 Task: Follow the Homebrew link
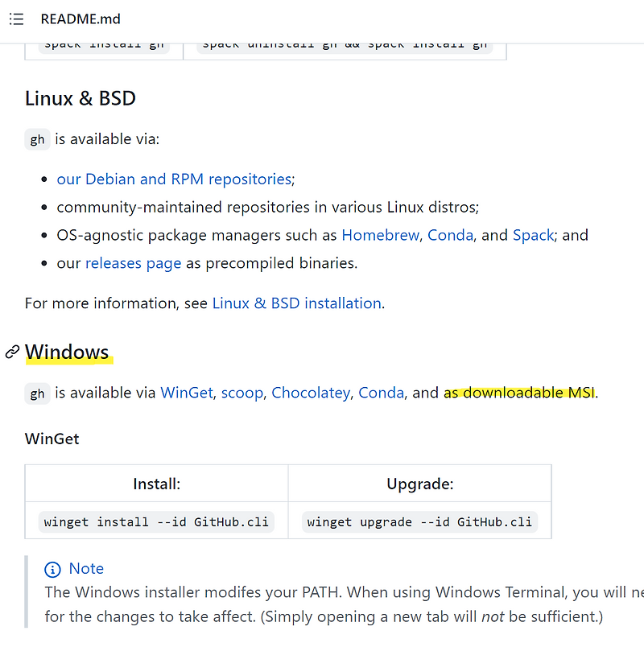[380, 235]
